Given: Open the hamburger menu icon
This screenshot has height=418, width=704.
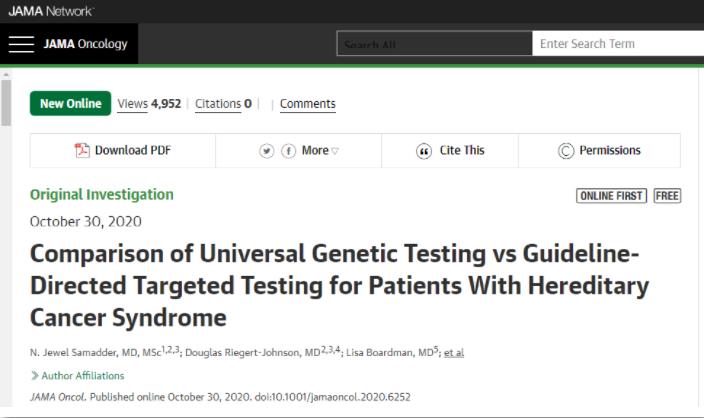Looking at the screenshot, I should tap(21, 44).
